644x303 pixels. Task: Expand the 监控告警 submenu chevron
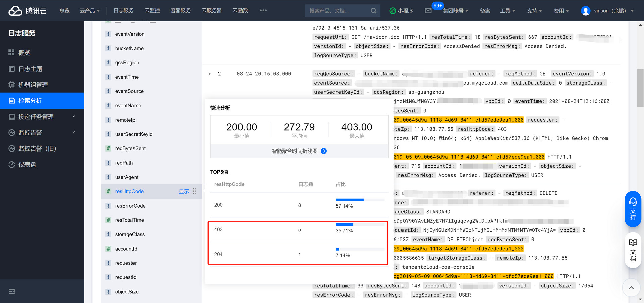pos(74,132)
